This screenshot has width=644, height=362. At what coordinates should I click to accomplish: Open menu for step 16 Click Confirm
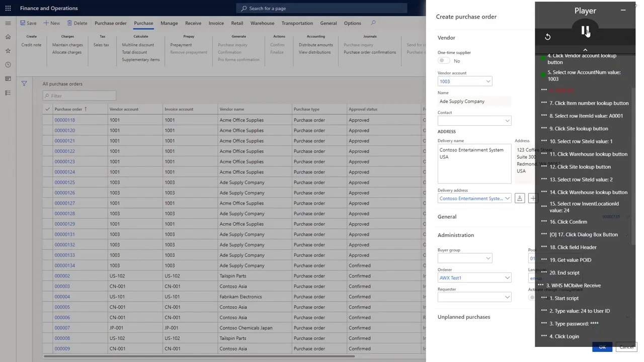click(x=544, y=221)
